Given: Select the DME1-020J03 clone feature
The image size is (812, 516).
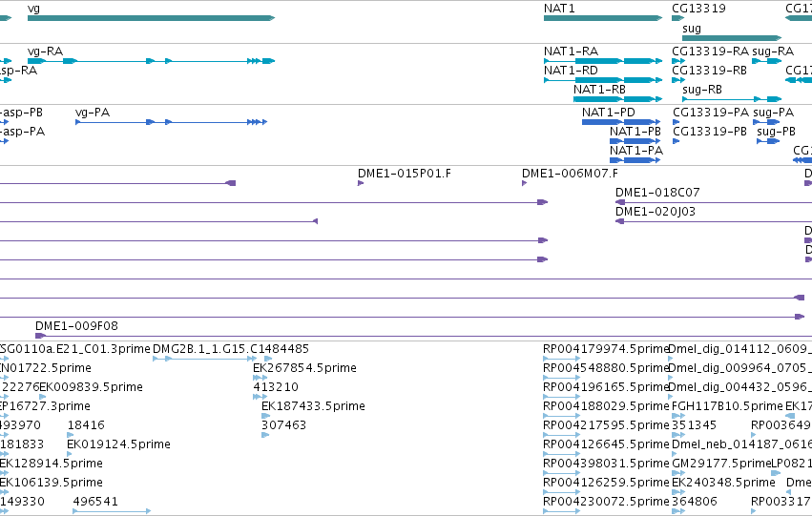Looking at the screenshot, I should [714, 221].
